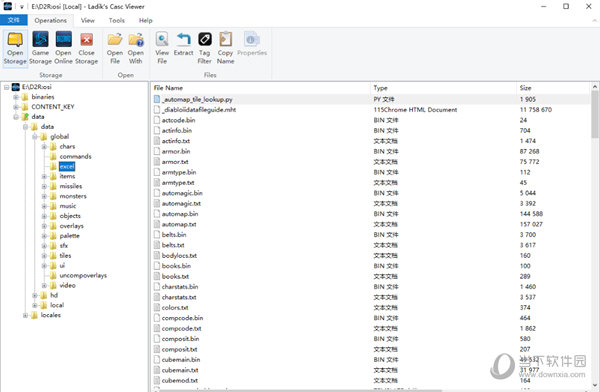Click the type cell 115Chrome HTML Document
This screenshot has width=600, height=392.
coord(415,110)
